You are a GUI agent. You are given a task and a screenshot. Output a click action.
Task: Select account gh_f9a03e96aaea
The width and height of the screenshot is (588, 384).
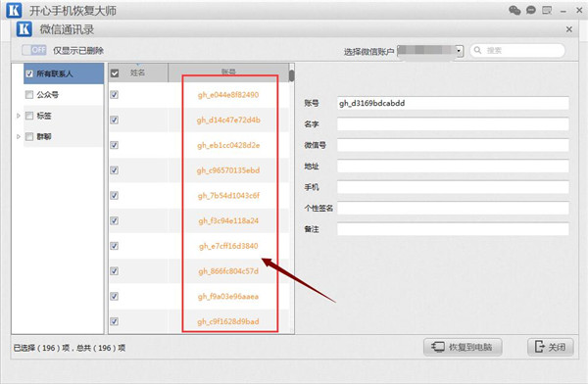[x=228, y=297]
